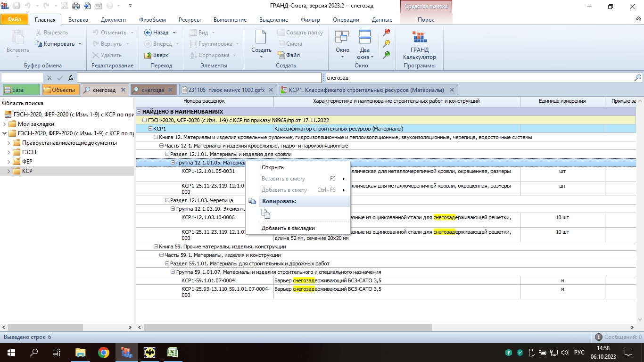Viewport: 644px width, 362px height.
Task: Select Добавить в закладки menu entry
Action: point(288,228)
